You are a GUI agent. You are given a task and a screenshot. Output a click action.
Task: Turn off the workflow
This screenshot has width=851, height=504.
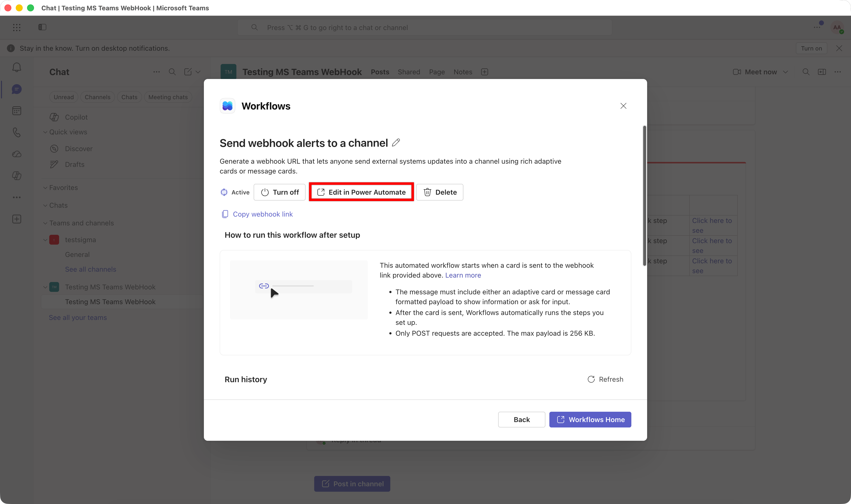pyautogui.click(x=279, y=192)
